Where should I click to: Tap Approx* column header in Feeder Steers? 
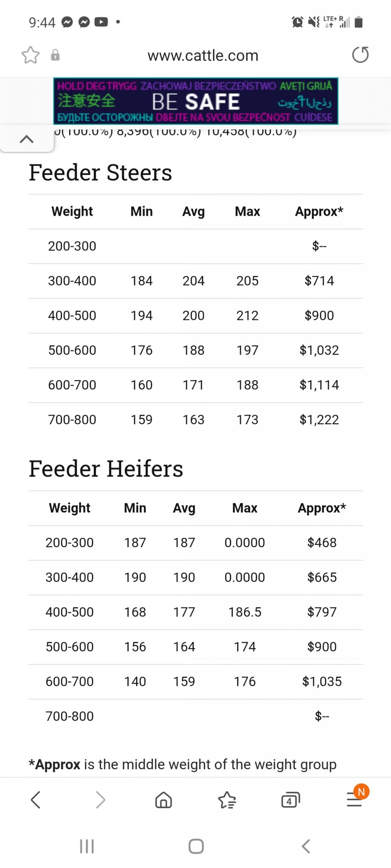(319, 211)
